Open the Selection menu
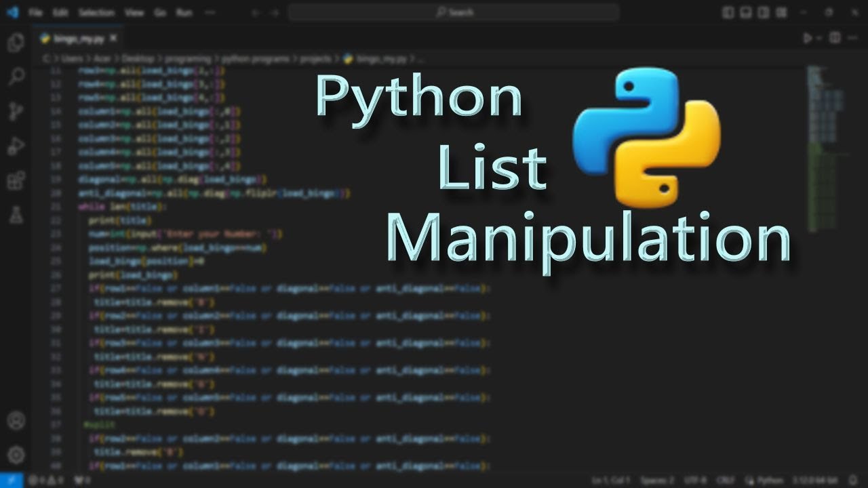The image size is (868, 488). pyautogui.click(x=96, y=12)
